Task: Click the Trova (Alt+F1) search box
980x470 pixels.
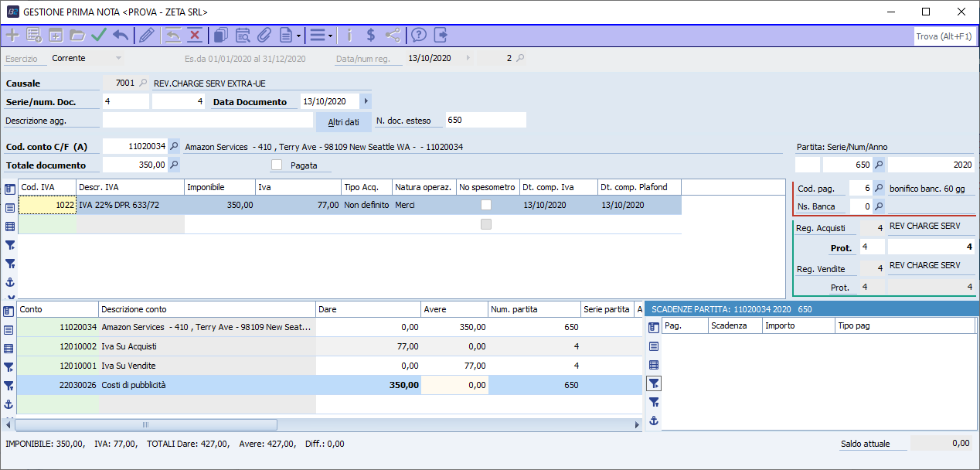Action: pyautogui.click(x=944, y=36)
